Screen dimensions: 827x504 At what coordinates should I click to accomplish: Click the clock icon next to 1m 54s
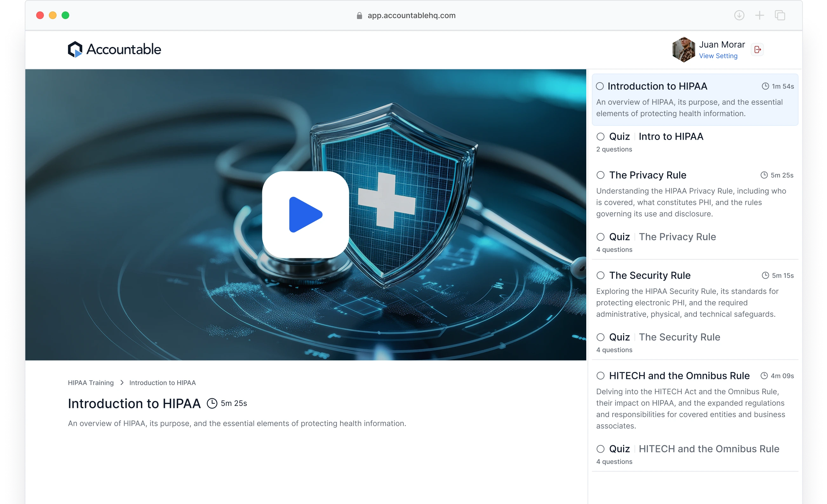[765, 86]
